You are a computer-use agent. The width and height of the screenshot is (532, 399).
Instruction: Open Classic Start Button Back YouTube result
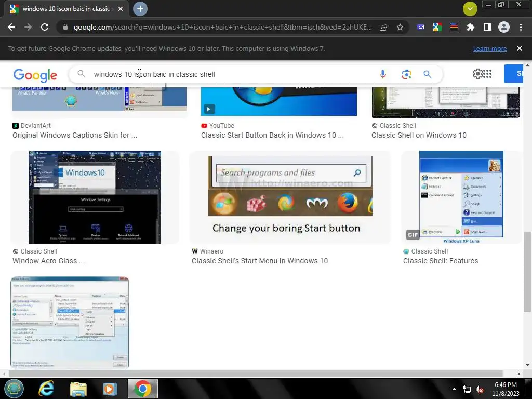272,135
